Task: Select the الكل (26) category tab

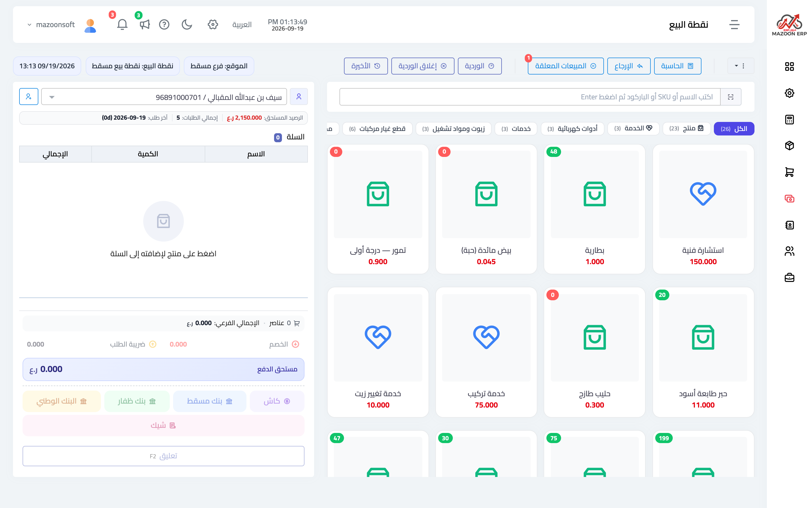Action: (734, 129)
